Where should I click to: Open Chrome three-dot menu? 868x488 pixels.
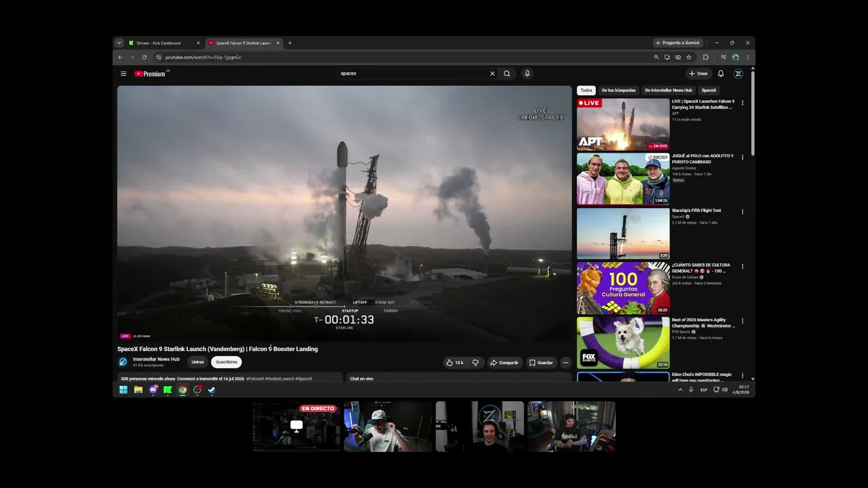point(747,58)
